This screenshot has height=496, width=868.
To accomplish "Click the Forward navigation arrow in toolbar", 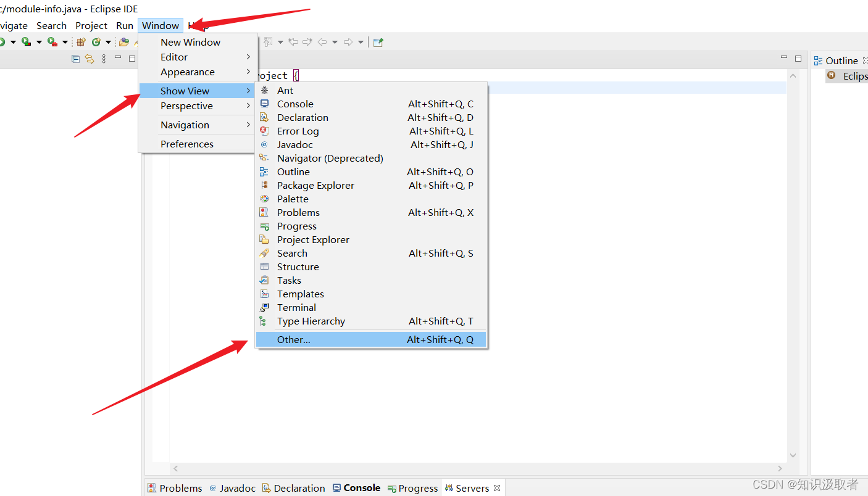I will click(348, 42).
